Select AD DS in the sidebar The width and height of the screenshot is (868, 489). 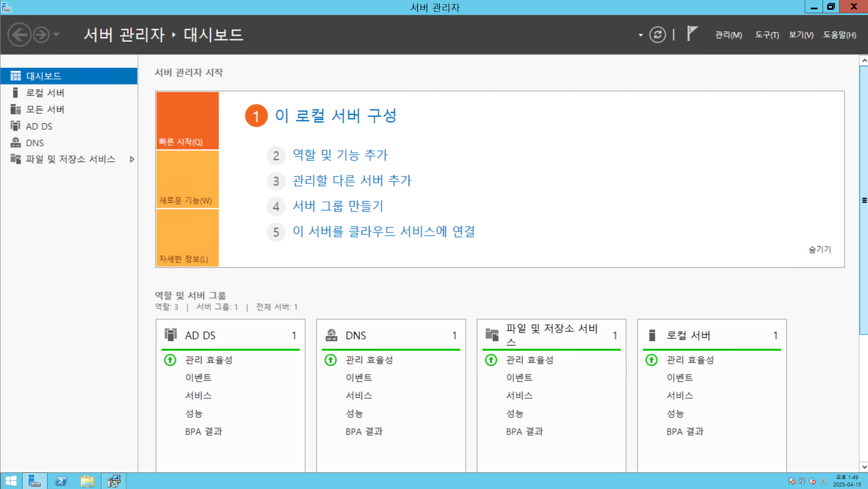coord(69,126)
